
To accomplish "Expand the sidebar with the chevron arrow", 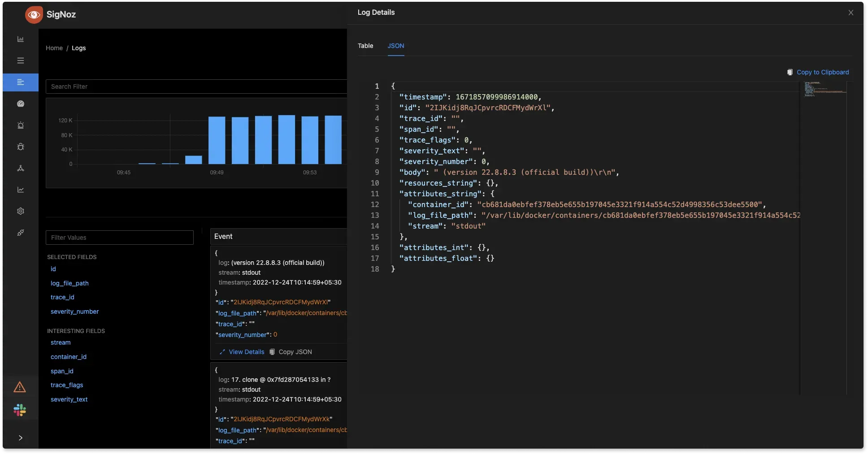I will (21, 438).
